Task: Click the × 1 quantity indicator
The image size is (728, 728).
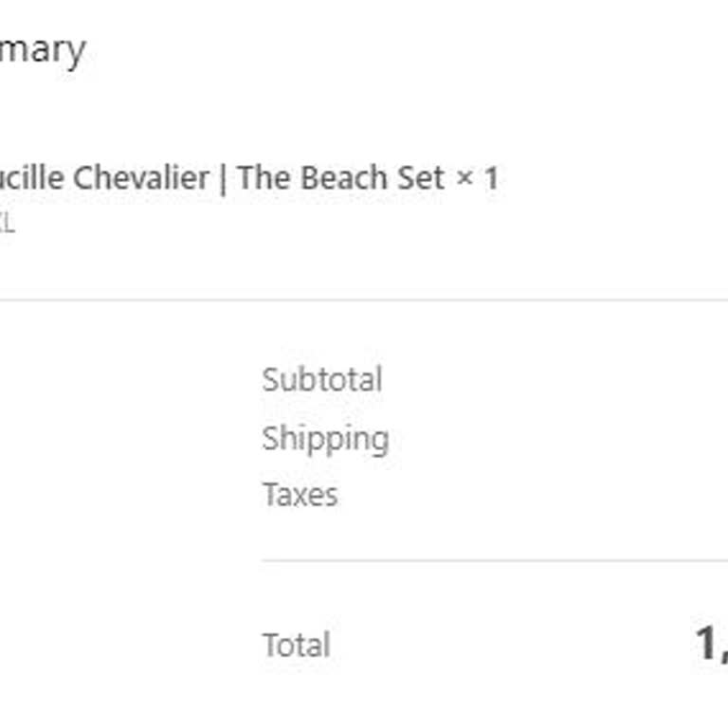Action: 477,178
